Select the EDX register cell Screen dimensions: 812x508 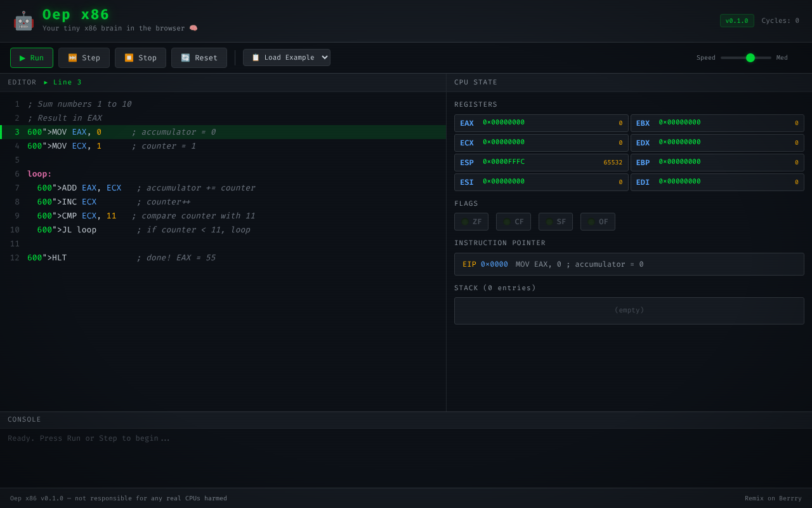coord(717,143)
